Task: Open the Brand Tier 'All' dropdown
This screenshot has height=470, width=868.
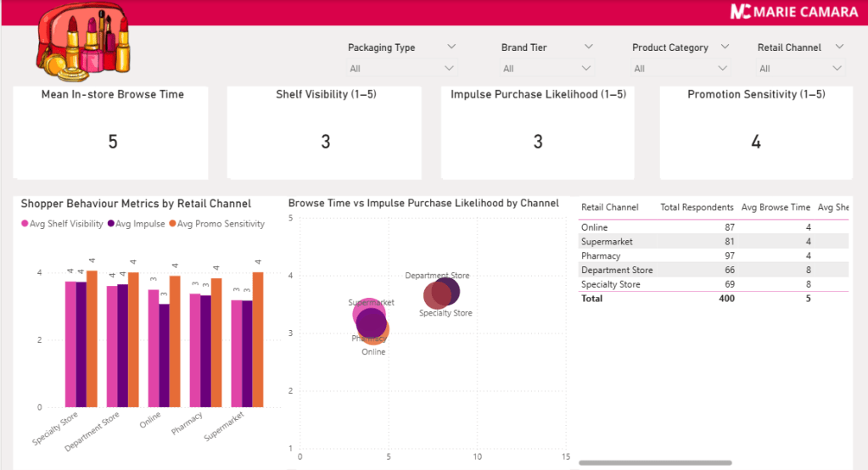Action: 546,69
